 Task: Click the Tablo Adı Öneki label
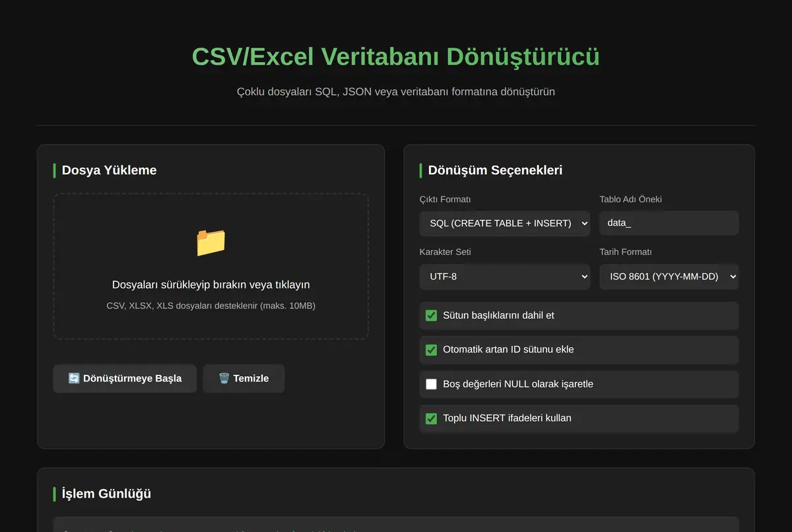click(630, 199)
